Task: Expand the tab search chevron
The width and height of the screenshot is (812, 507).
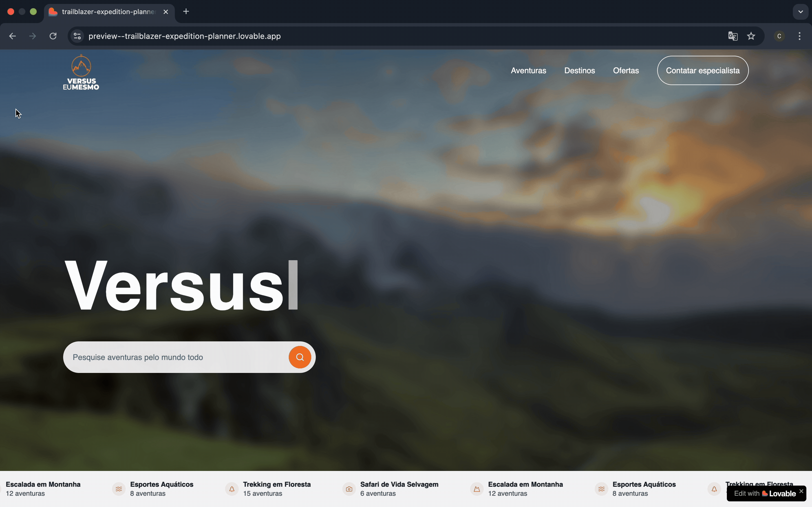Action: click(x=801, y=12)
